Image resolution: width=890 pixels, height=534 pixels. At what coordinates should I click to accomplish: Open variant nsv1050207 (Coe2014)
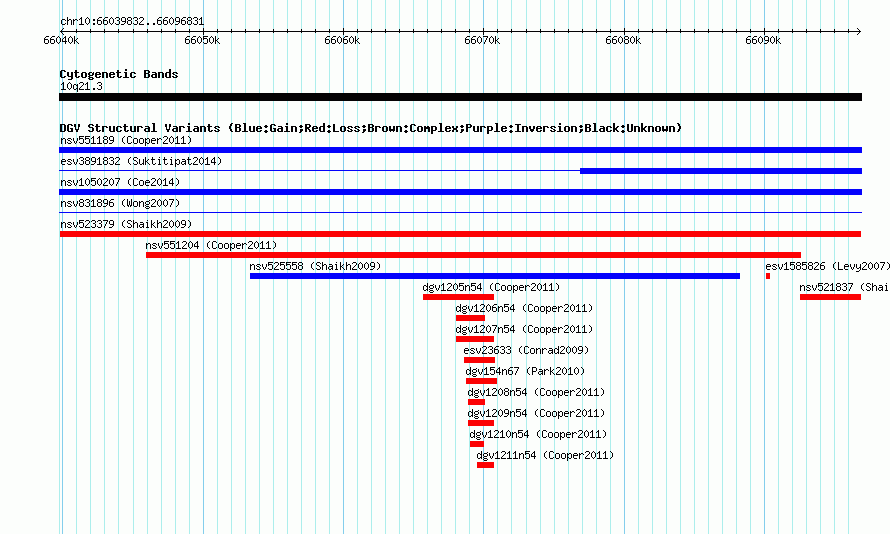[120, 182]
